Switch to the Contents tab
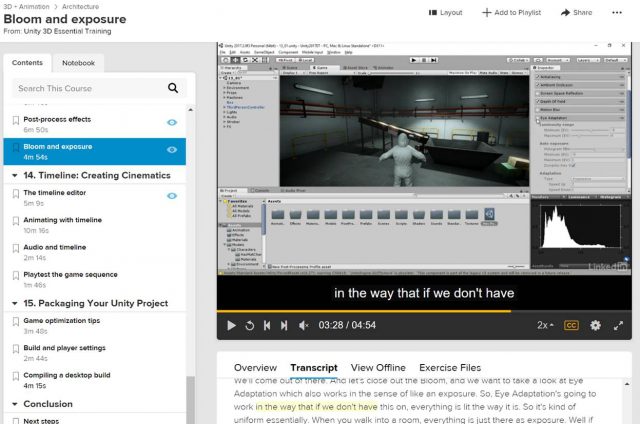 [x=27, y=63]
